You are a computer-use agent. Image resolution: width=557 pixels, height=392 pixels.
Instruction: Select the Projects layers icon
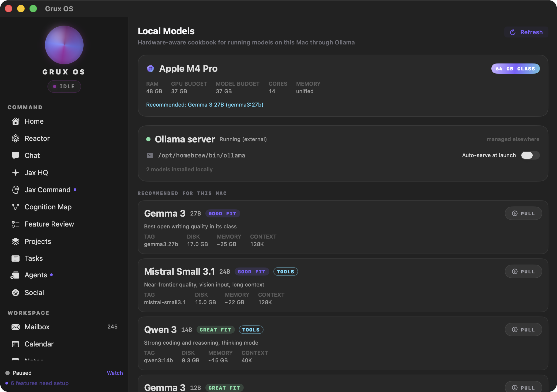click(16, 242)
